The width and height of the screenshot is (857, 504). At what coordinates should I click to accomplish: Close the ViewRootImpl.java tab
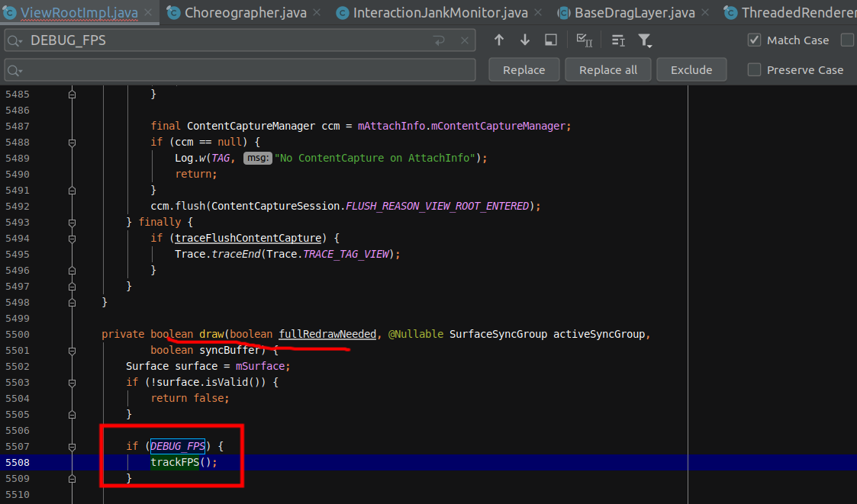(x=148, y=12)
